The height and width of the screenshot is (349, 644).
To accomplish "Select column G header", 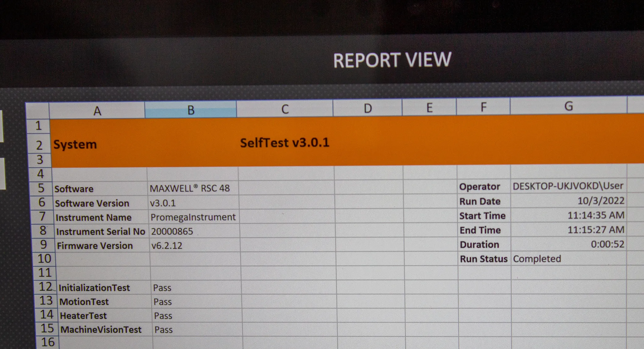I will pyautogui.click(x=568, y=106).
